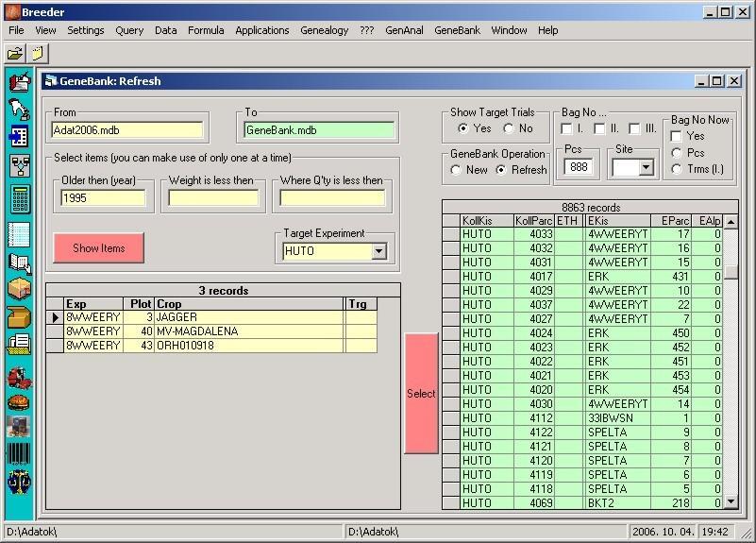Click the Older then (year) field

(x=103, y=198)
